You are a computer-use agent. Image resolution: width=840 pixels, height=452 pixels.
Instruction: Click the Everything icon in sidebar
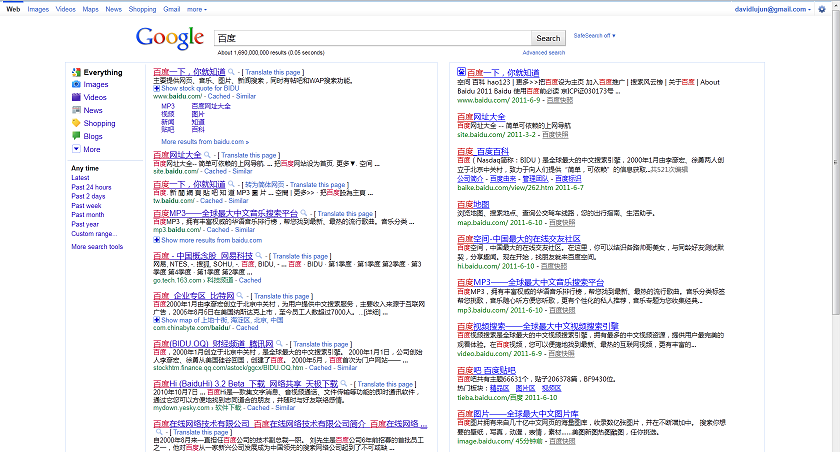[x=76, y=73]
